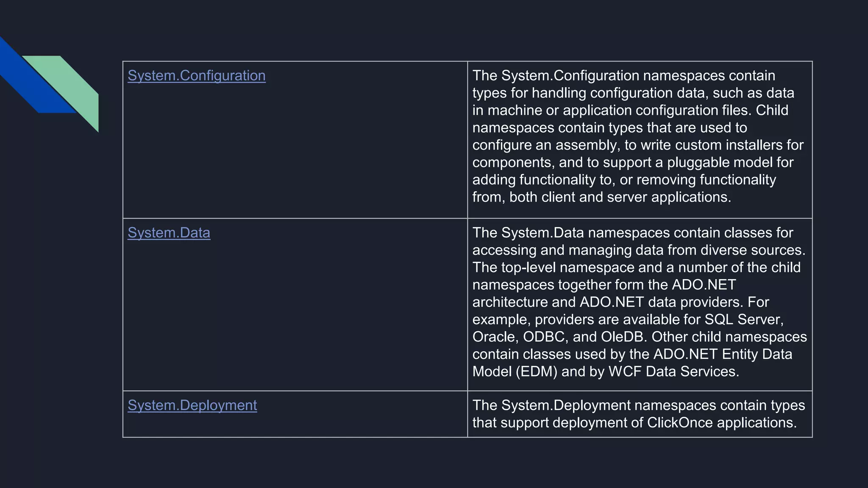Select the System.Configuration namespaces description text
The image size is (868, 488).
tap(638, 136)
